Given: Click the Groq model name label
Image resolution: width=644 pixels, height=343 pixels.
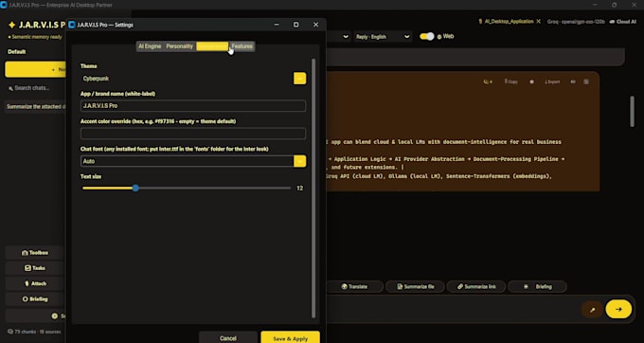Looking at the screenshot, I should pos(576,22).
